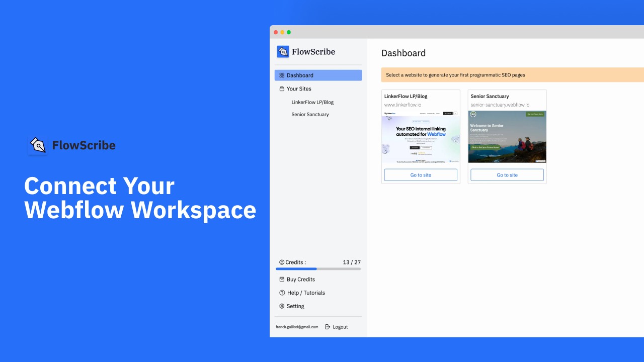Click the FlowScribe name in sidebar header

pyautogui.click(x=313, y=51)
